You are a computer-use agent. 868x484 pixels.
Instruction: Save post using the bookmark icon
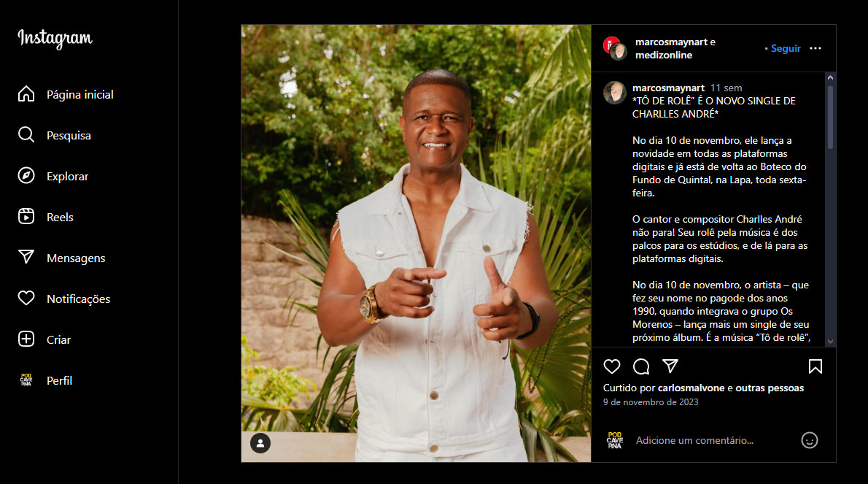815,366
